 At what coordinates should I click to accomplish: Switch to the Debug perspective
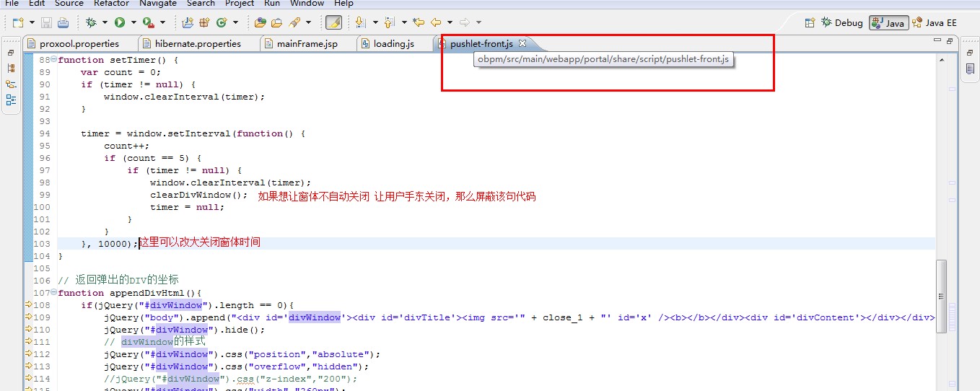click(x=842, y=23)
